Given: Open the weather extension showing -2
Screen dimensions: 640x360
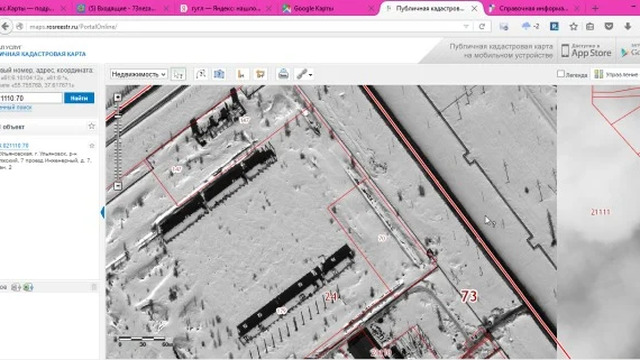Looking at the screenshot, I should pyautogui.click(x=531, y=27).
